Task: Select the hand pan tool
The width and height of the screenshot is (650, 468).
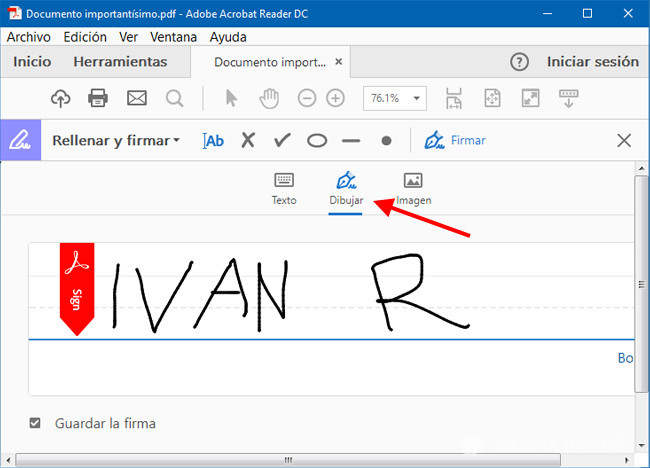Action: click(x=269, y=99)
